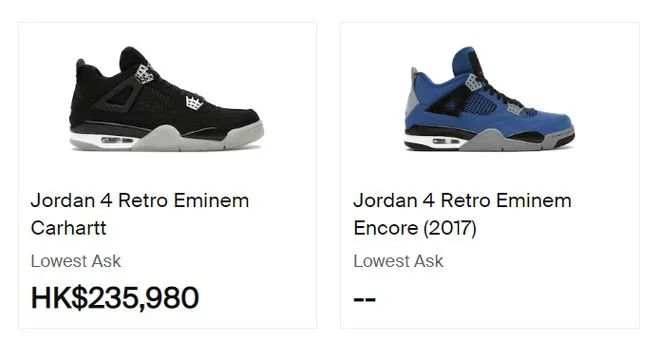Click the 'Encore (2017)' text line
The image size is (660, 361).
click(x=415, y=228)
